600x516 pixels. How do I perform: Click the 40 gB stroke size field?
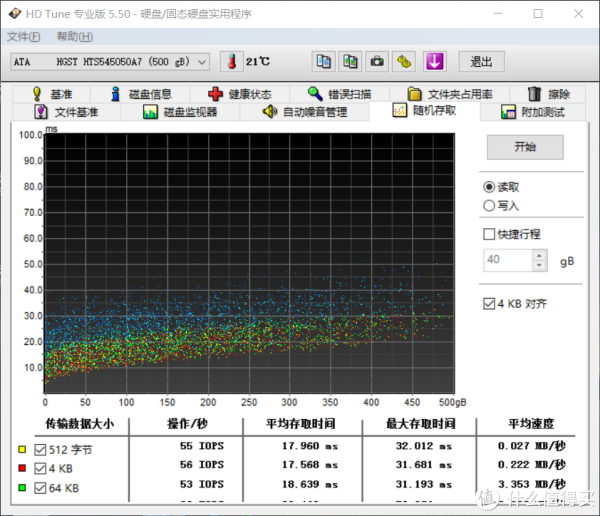click(x=507, y=260)
